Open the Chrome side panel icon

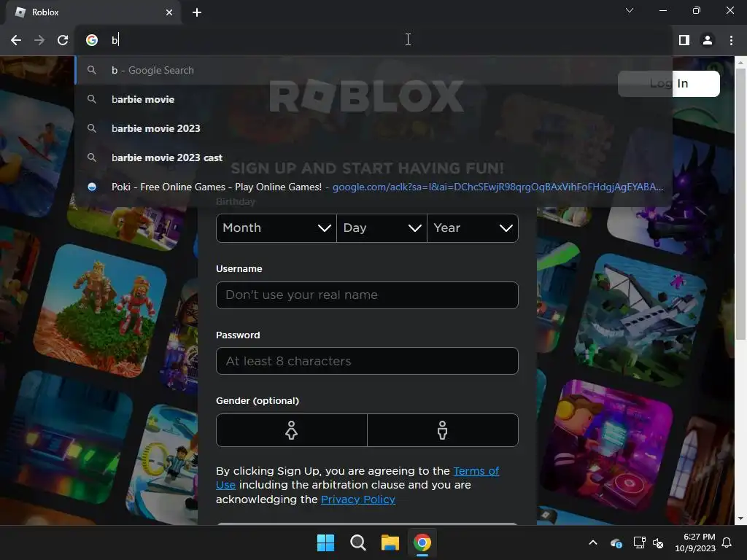click(684, 40)
